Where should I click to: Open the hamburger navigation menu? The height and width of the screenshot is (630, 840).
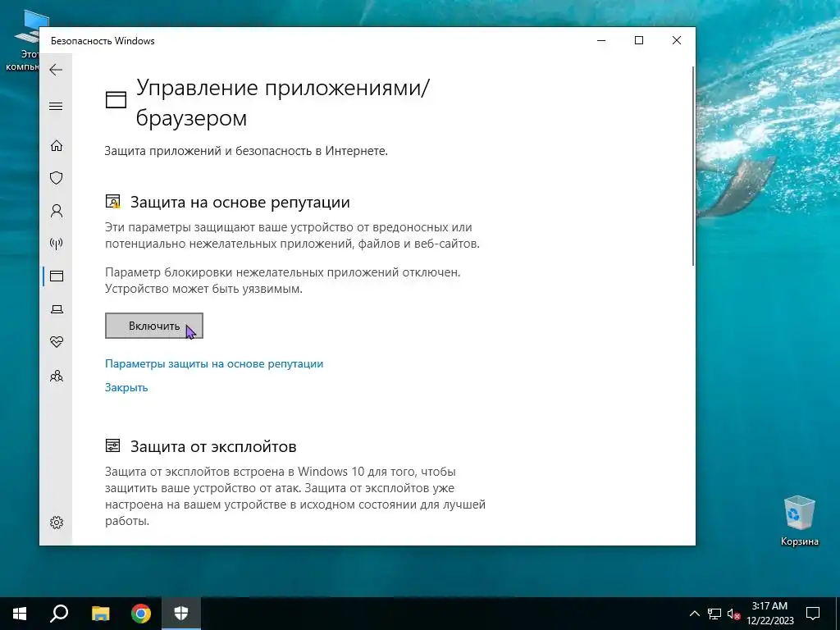point(56,106)
